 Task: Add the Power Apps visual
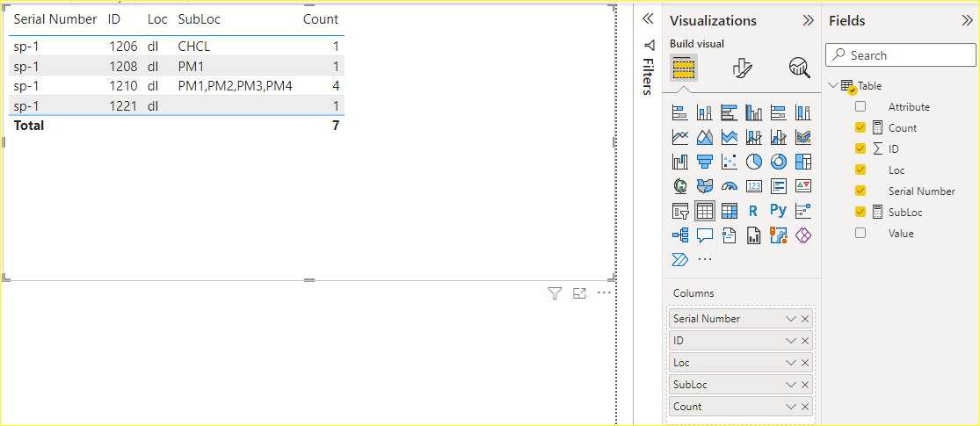coord(802,235)
